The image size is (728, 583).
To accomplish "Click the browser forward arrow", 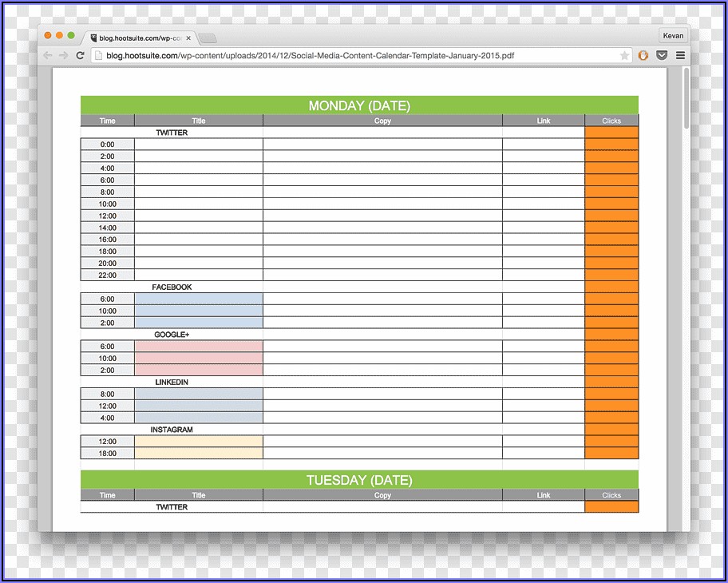I will [x=63, y=56].
